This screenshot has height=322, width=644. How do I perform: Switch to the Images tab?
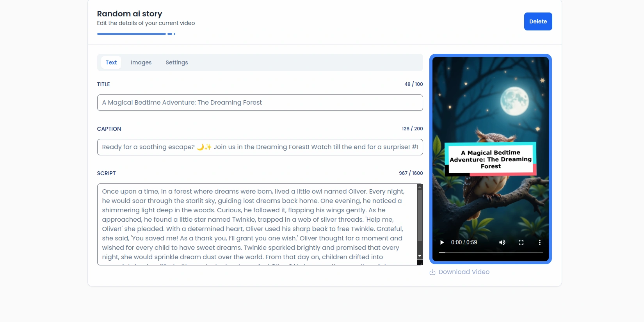tap(141, 62)
